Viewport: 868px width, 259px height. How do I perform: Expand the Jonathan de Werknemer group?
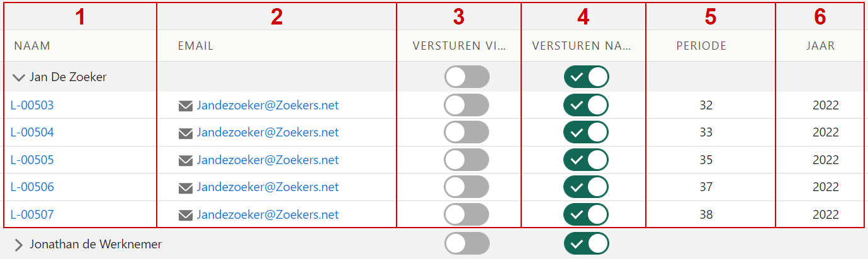tap(19, 245)
